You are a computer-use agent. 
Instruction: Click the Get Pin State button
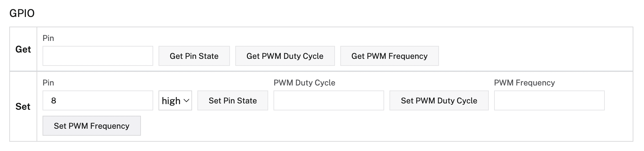(x=194, y=56)
